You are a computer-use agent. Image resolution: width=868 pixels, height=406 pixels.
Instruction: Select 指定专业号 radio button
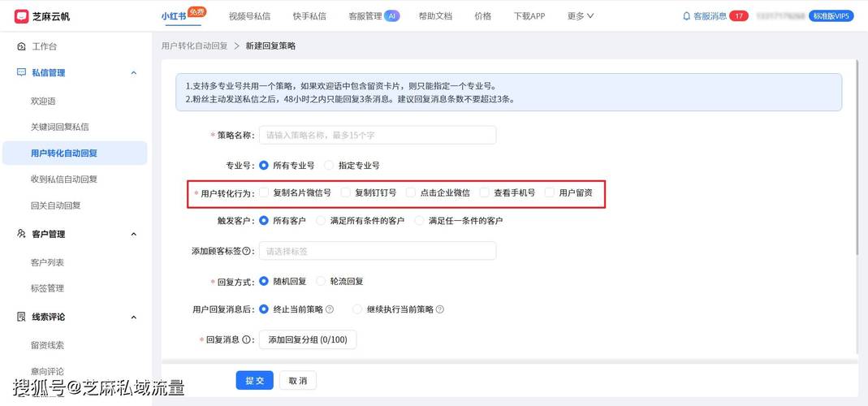(330, 165)
